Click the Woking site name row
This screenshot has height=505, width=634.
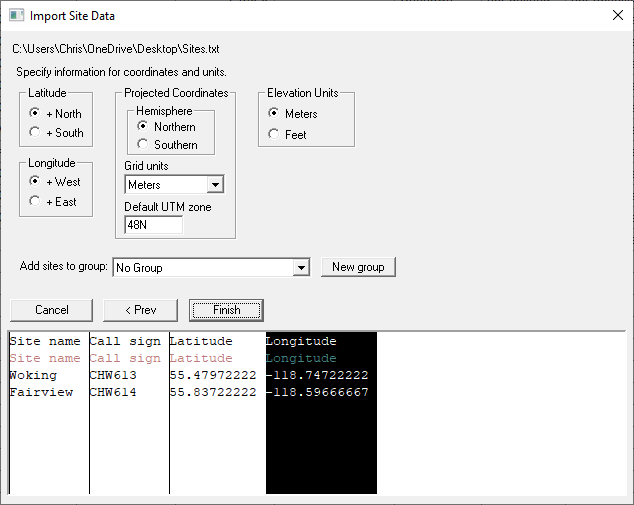click(x=34, y=376)
